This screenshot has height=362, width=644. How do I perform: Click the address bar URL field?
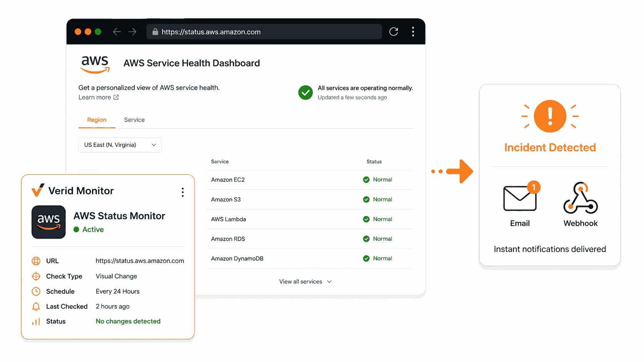tap(264, 32)
